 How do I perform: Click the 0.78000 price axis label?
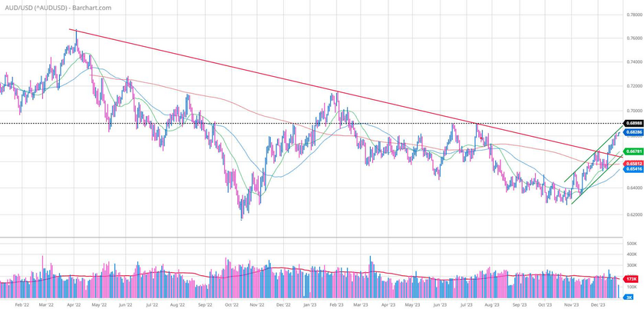pos(632,15)
